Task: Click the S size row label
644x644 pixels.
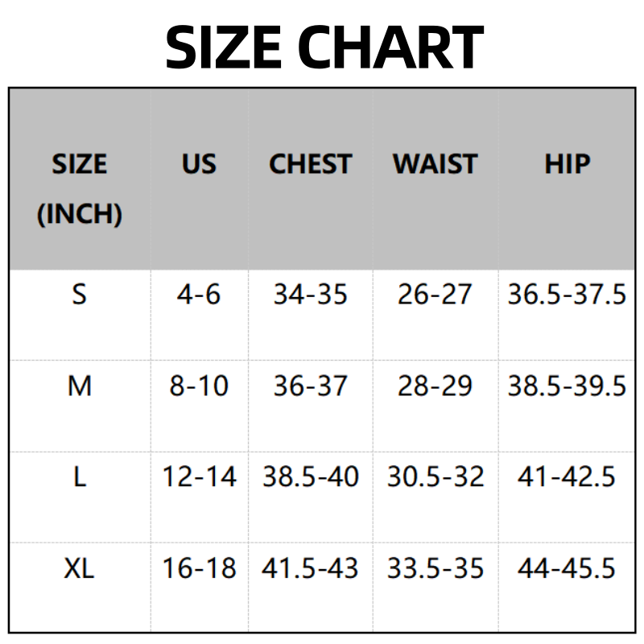Action: (79, 295)
